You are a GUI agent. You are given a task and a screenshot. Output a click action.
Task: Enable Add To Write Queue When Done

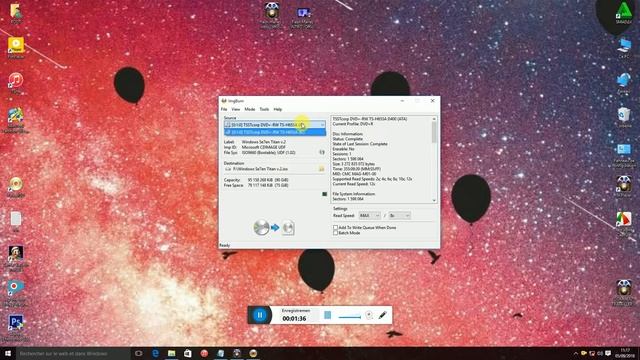(x=336, y=227)
